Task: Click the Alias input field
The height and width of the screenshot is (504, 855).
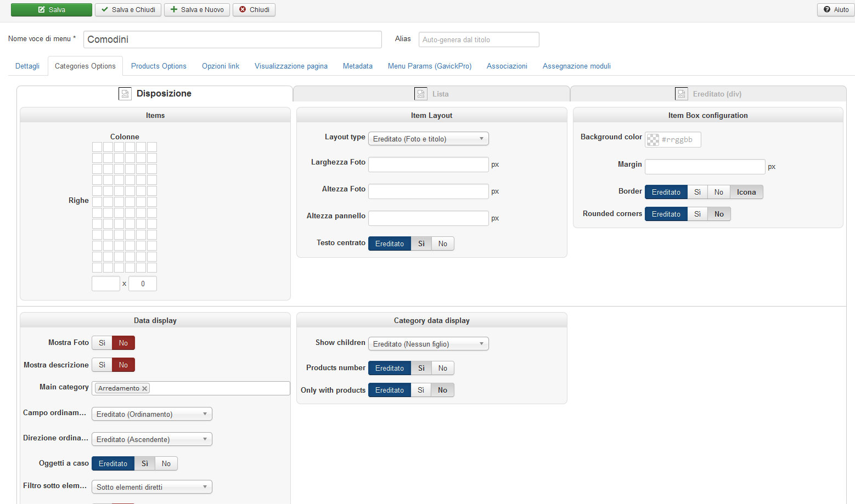Action: pyautogui.click(x=479, y=39)
